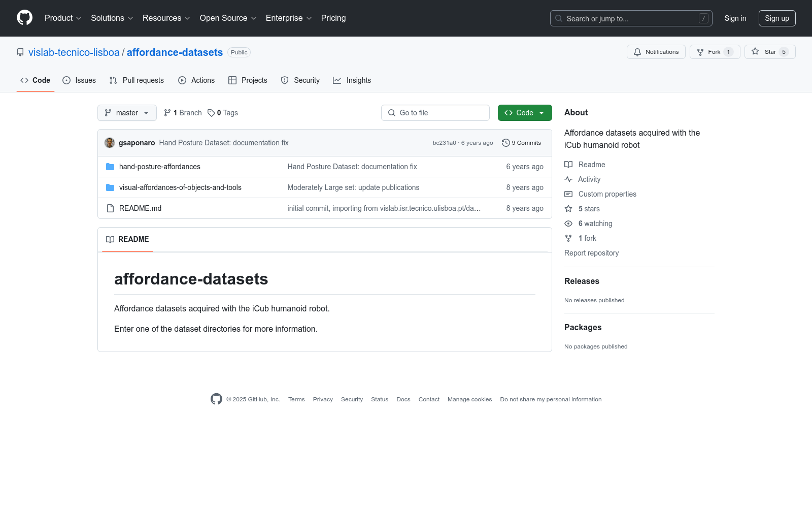
Task: Open the hand-posture-affordances folder
Action: (160, 167)
